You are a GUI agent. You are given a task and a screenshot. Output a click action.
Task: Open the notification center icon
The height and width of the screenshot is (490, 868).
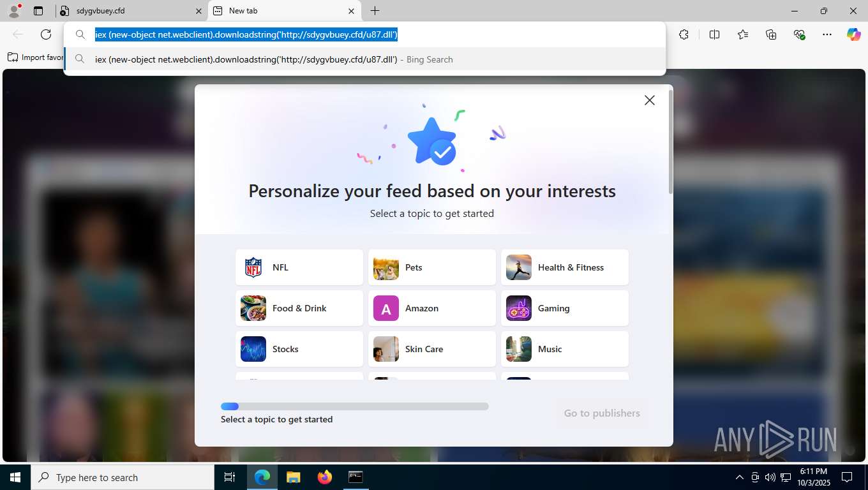(x=847, y=477)
